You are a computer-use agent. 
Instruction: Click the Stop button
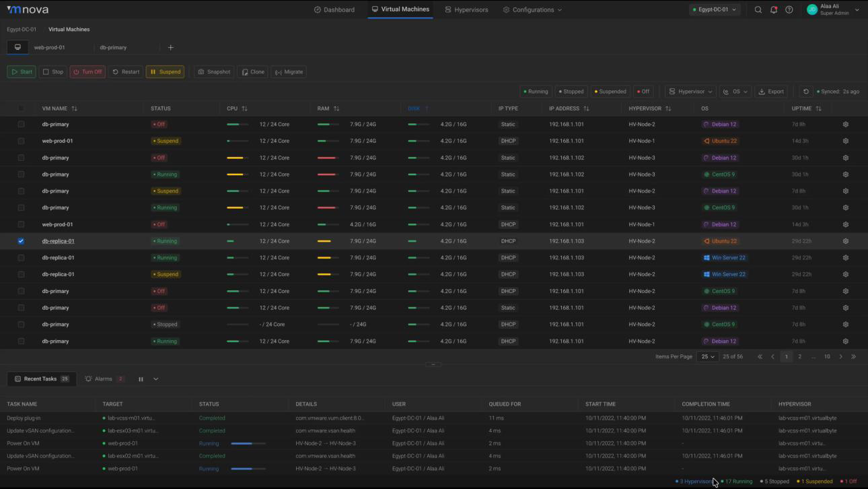tap(52, 72)
